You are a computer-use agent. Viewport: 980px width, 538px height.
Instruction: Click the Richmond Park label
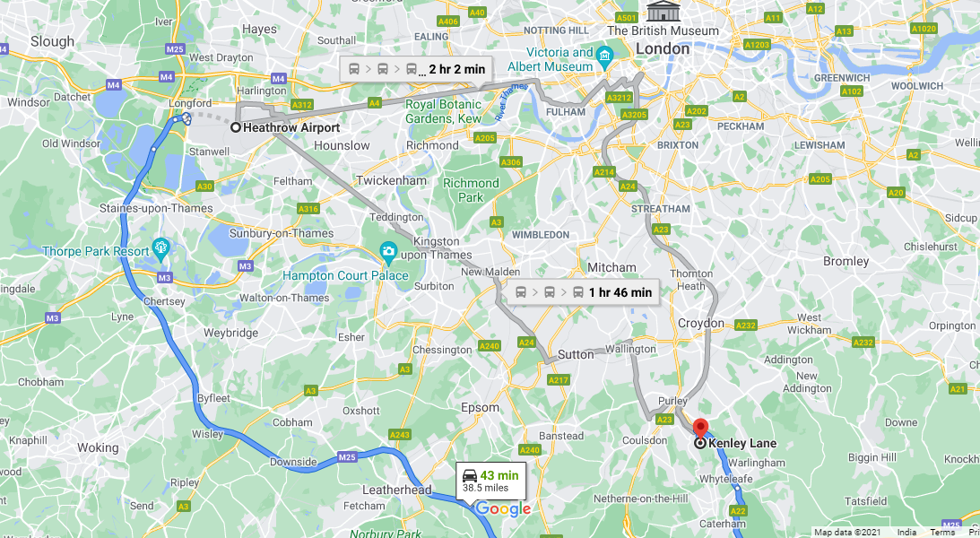pyautogui.click(x=471, y=190)
